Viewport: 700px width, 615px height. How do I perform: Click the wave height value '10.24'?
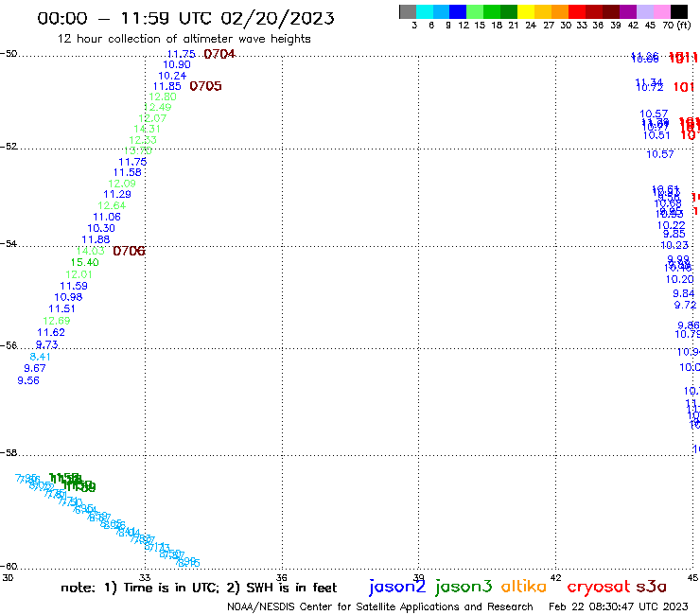pos(172,76)
